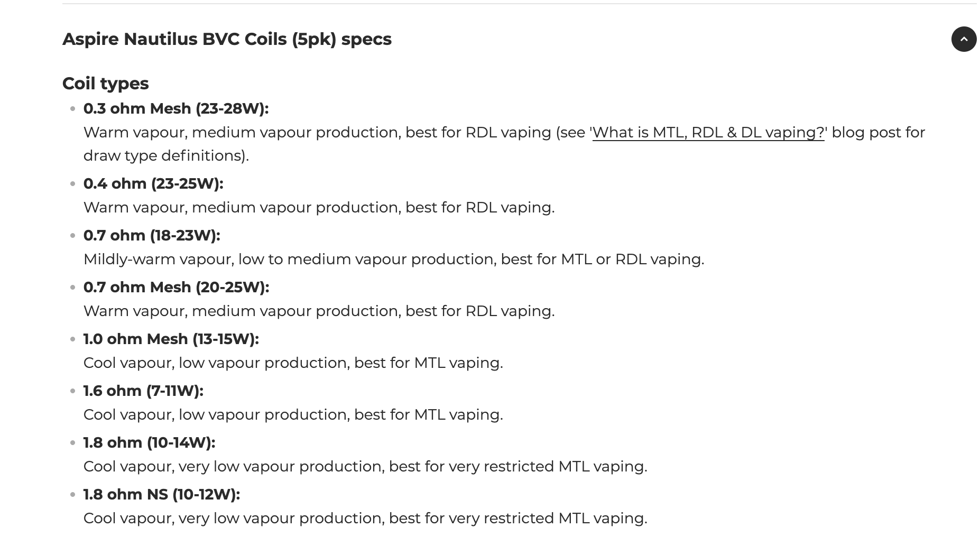Click the '0.4 ohm (23-25W)' entry

coord(153,184)
